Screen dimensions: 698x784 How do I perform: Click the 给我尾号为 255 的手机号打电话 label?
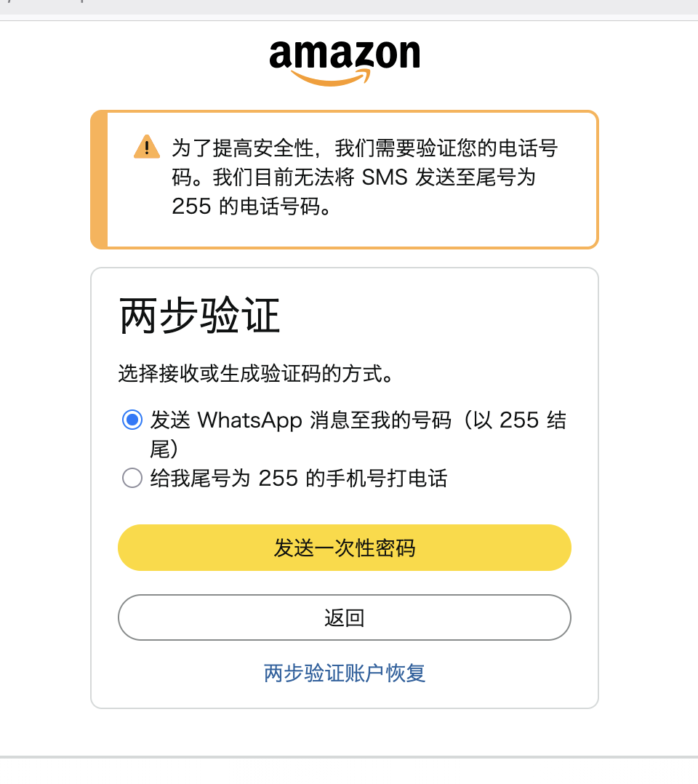[x=298, y=479]
